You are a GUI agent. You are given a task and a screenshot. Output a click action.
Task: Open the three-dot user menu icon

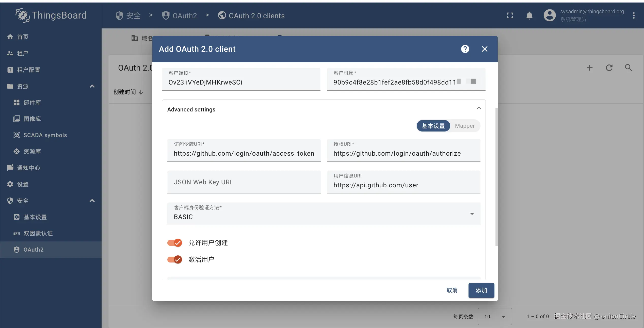pos(634,15)
